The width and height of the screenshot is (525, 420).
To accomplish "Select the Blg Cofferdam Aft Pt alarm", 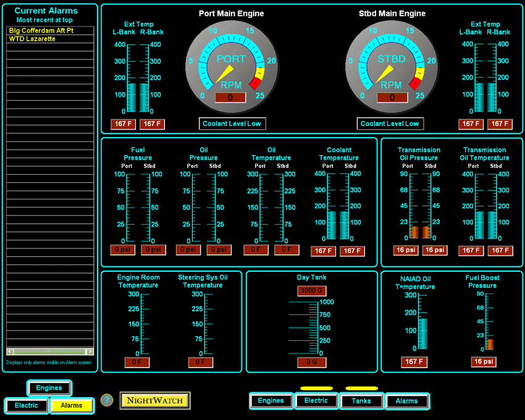I will pyautogui.click(x=49, y=30).
